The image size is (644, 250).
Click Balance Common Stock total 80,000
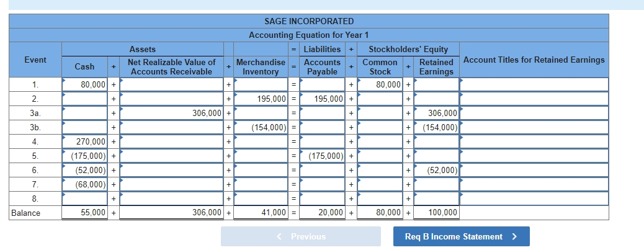380,213
